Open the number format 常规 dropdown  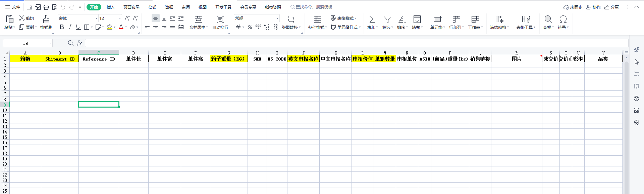[x=277, y=18]
